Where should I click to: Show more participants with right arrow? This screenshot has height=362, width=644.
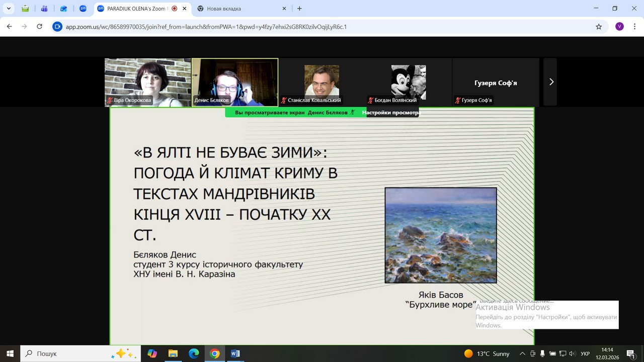tap(551, 82)
